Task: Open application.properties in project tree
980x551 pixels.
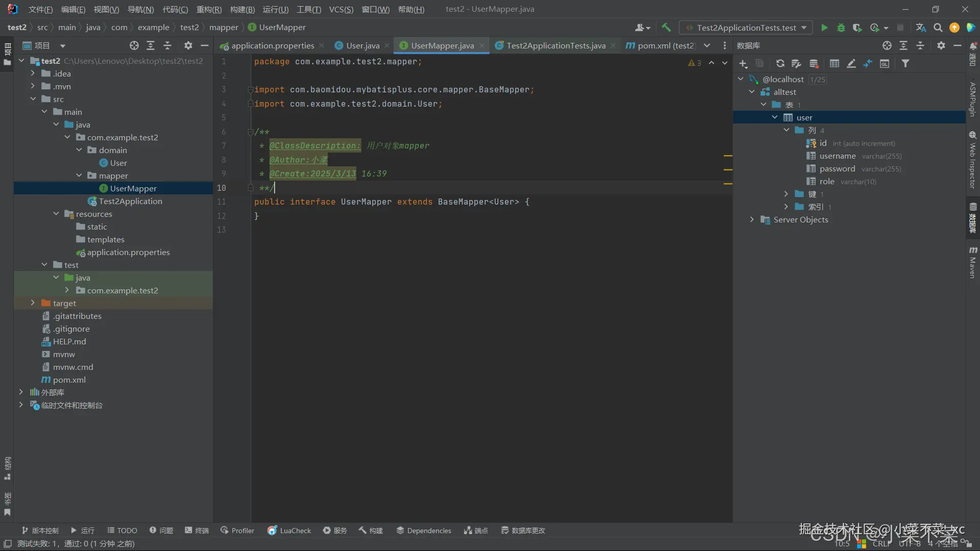Action: point(128,252)
